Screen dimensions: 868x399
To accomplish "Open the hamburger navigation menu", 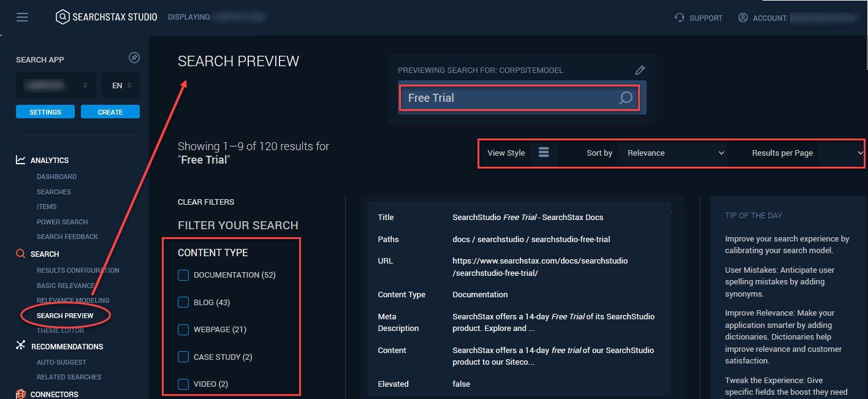I will click(x=22, y=17).
